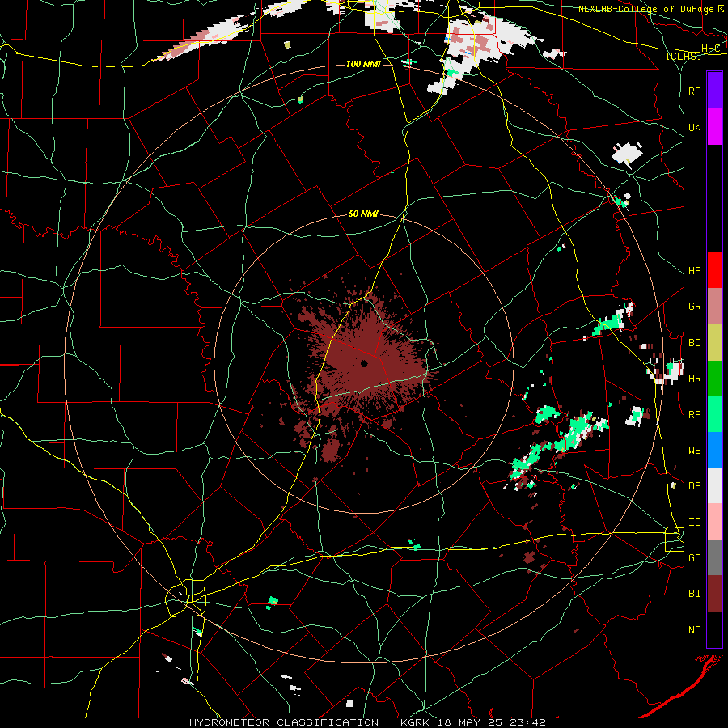Click the DS white legend color block

click(x=714, y=485)
